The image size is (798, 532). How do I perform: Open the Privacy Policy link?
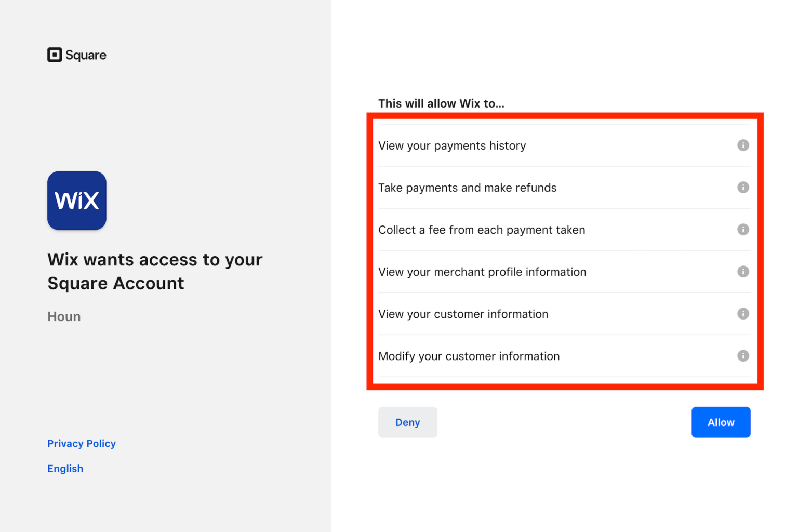tap(82, 444)
